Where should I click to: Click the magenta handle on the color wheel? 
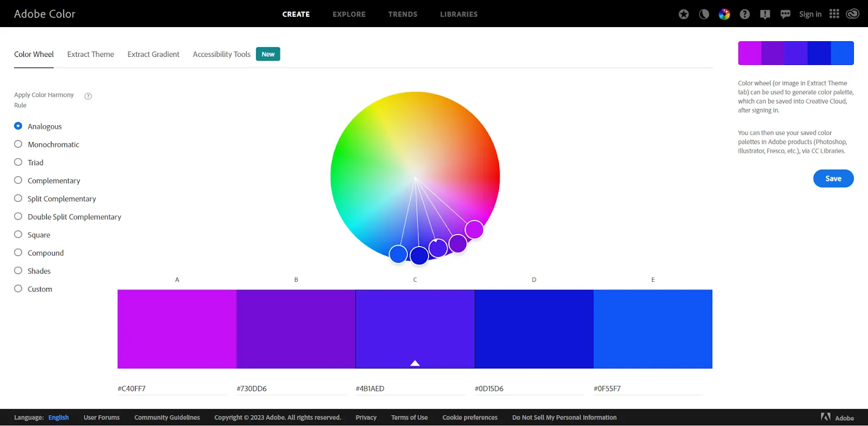click(474, 230)
